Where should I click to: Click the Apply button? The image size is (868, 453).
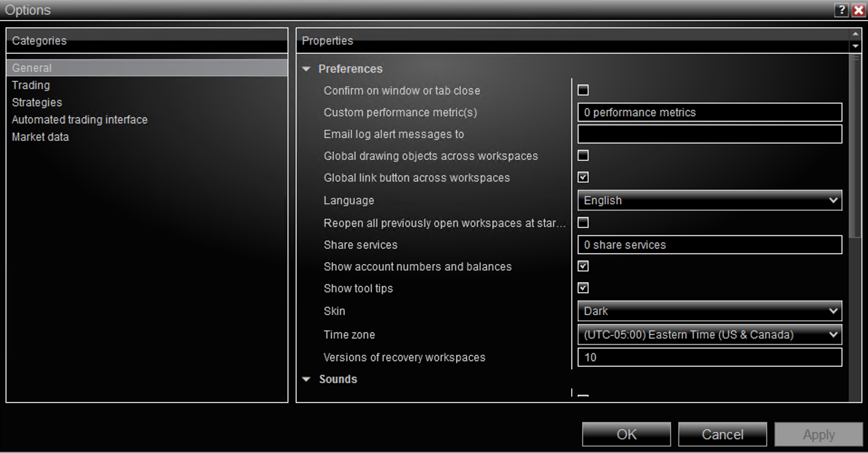click(x=819, y=434)
